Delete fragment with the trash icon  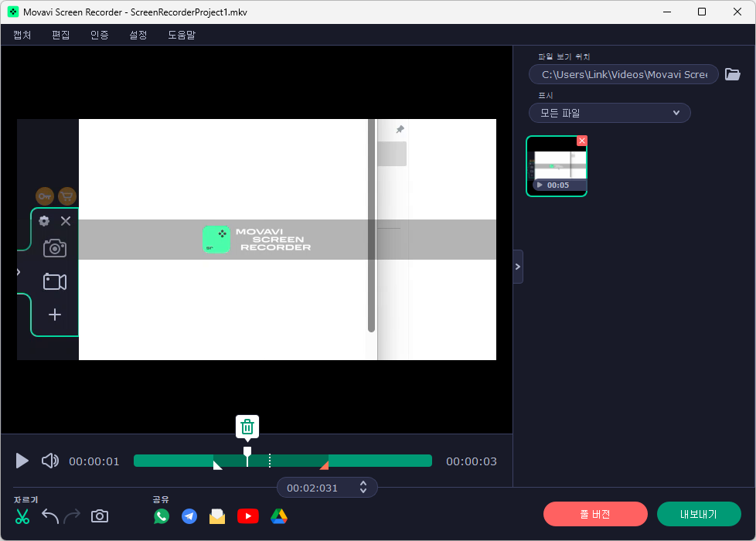(247, 427)
